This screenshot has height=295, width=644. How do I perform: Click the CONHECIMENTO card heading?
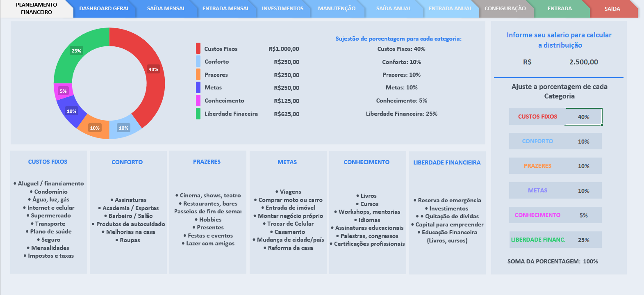point(366,162)
